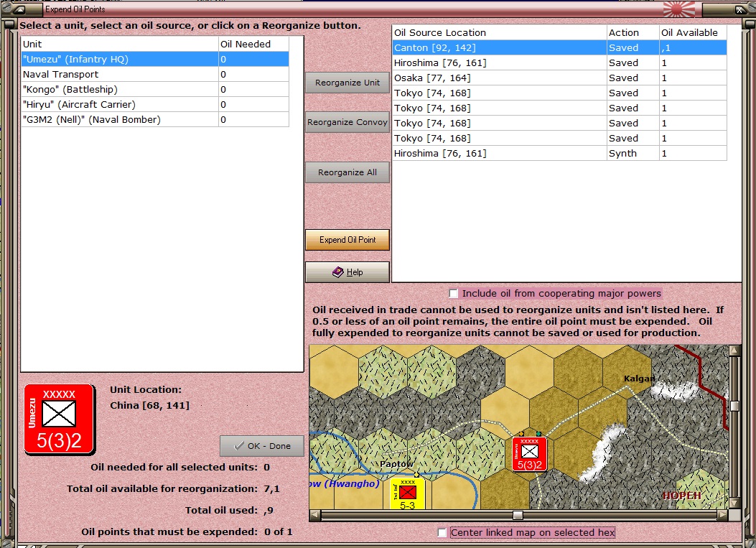Open Help for oil points
Screen dimensions: 756x548
[x=347, y=272]
